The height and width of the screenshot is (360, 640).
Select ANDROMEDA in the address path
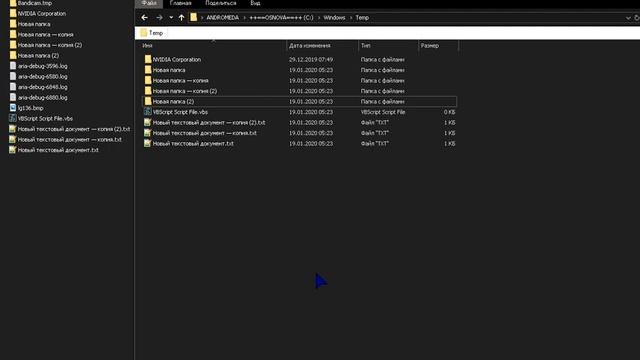tap(222, 18)
